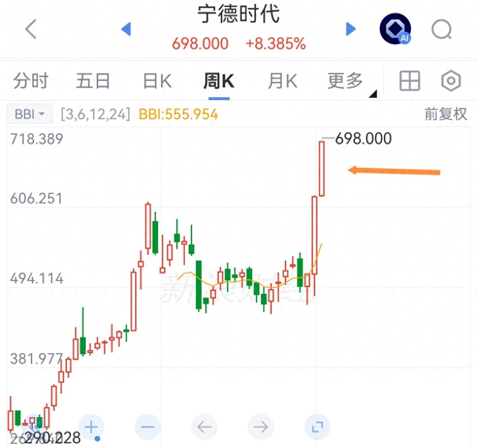Switch to the 日K tab

(157, 81)
